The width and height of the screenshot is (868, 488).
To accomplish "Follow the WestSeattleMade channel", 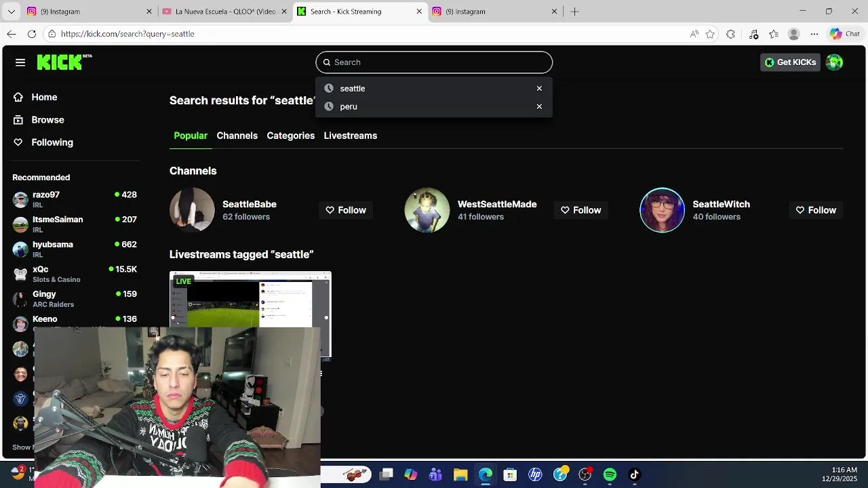I will point(580,210).
